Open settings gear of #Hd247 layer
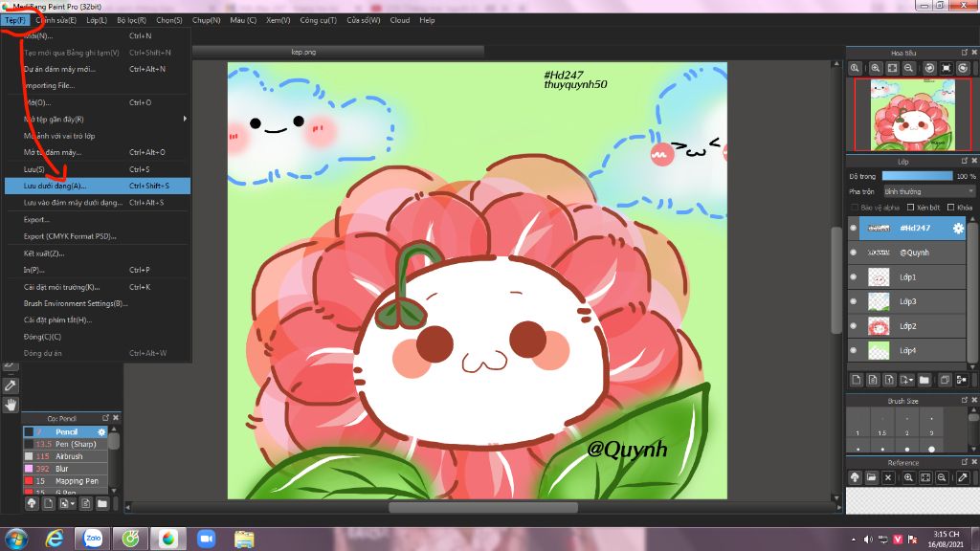Screen dimensions: 980x551 coord(958,229)
